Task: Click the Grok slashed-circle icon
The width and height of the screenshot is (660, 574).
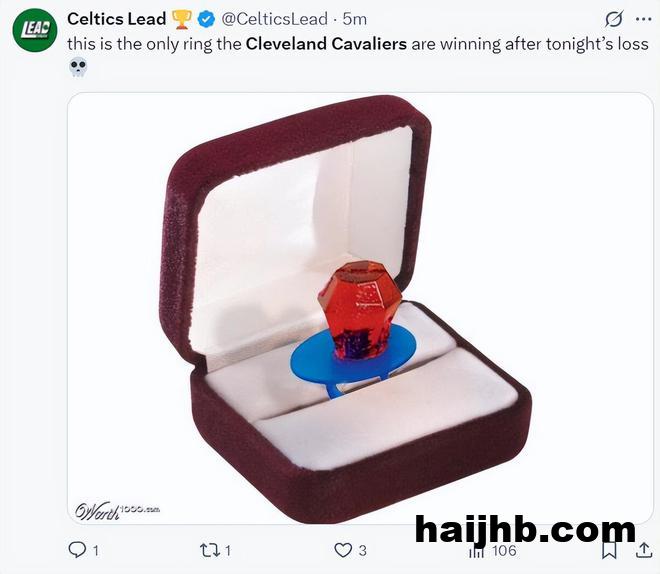Action: [614, 19]
